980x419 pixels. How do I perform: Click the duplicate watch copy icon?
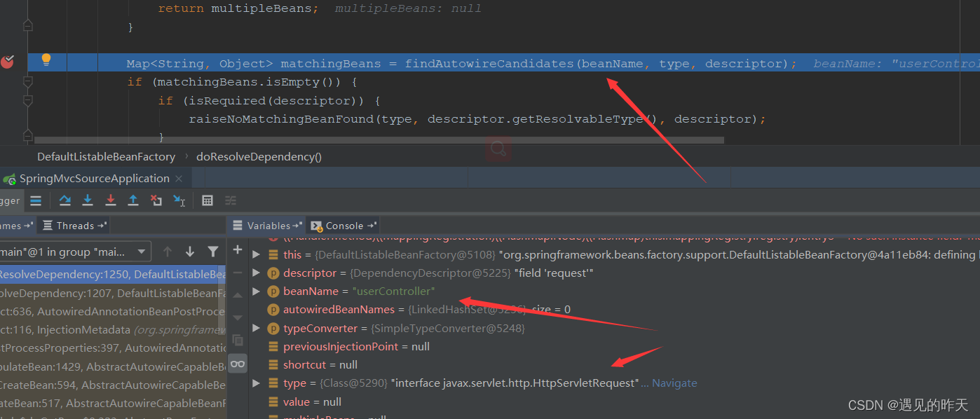[x=238, y=340]
